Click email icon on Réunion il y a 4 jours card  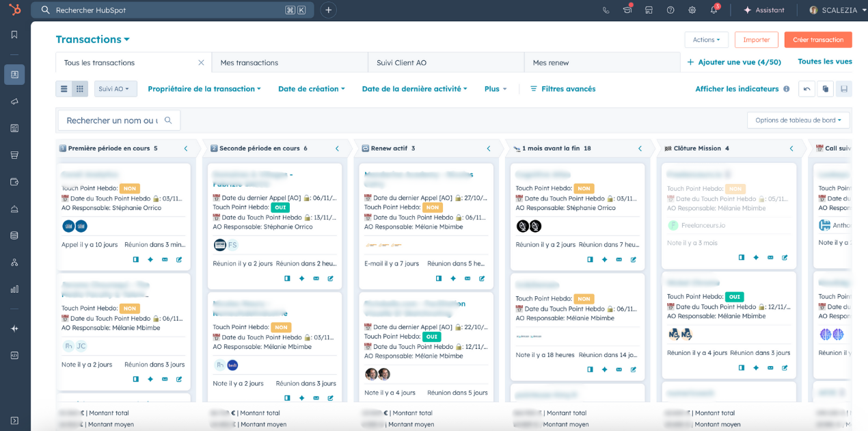[x=770, y=367]
